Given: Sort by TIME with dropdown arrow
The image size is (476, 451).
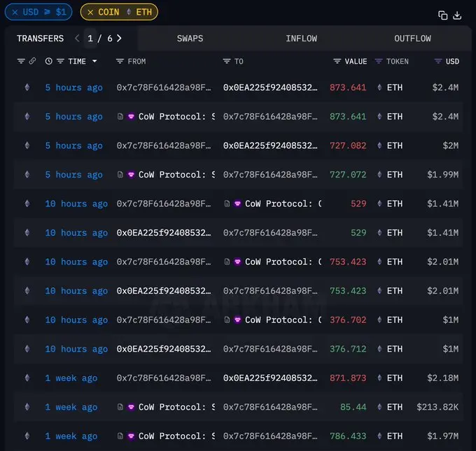Looking at the screenshot, I should [x=94, y=62].
